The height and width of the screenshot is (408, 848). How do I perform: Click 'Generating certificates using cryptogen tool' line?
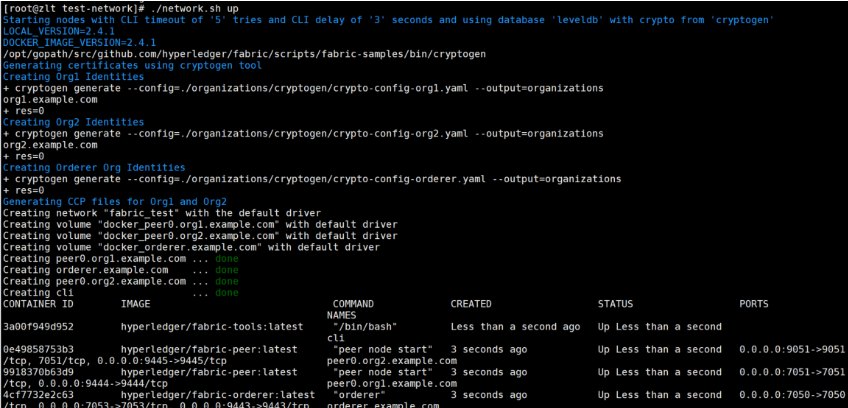point(132,66)
